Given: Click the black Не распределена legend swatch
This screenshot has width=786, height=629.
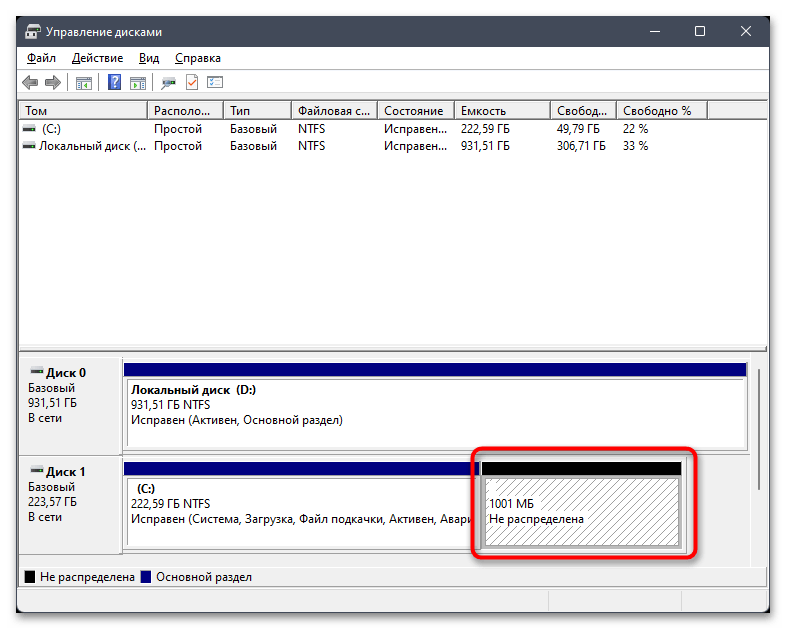Looking at the screenshot, I should pyautogui.click(x=30, y=577).
